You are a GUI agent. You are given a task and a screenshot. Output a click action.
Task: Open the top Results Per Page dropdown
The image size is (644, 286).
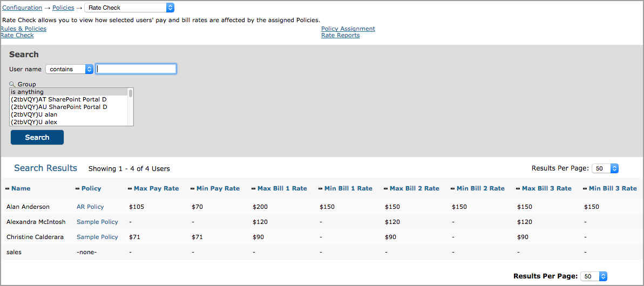point(605,168)
